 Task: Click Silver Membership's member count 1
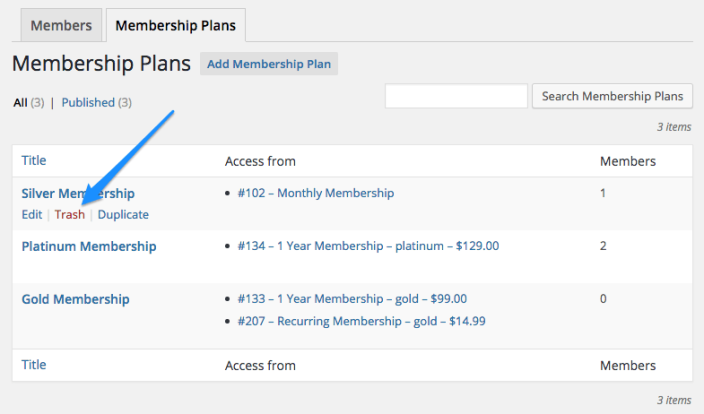[x=603, y=193]
